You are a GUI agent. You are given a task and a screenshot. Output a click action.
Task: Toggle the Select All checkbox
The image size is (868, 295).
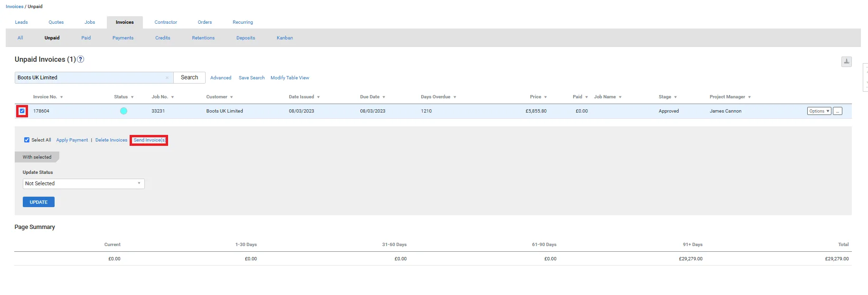pyautogui.click(x=27, y=140)
